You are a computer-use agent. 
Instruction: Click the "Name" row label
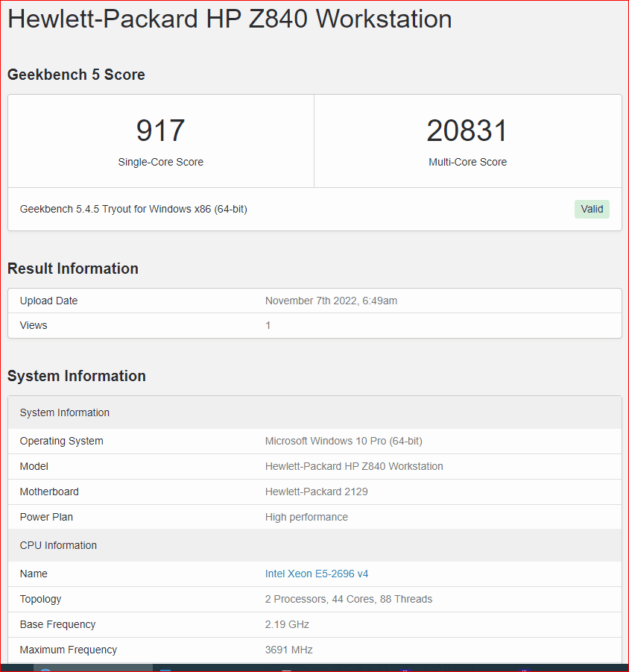click(34, 574)
